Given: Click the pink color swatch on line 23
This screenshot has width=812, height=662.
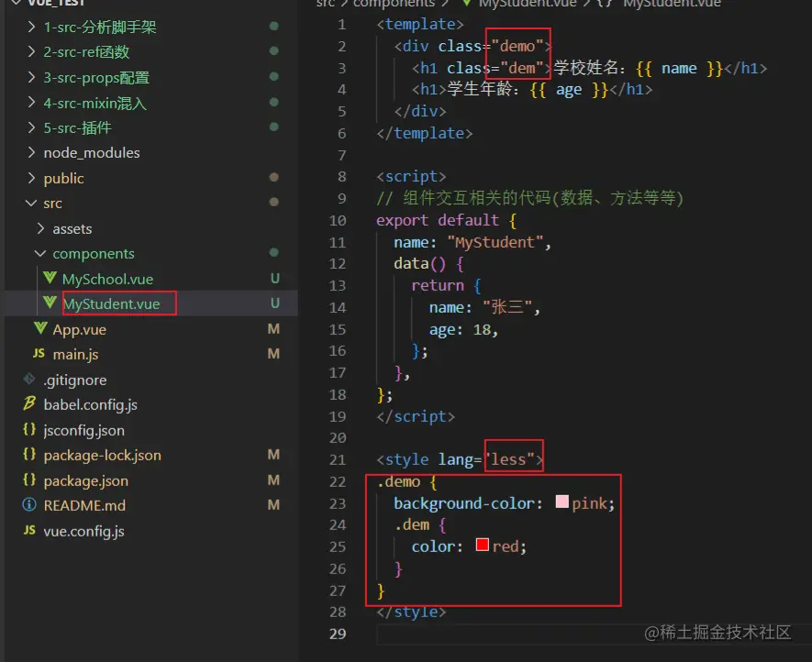Looking at the screenshot, I should tap(562, 502).
